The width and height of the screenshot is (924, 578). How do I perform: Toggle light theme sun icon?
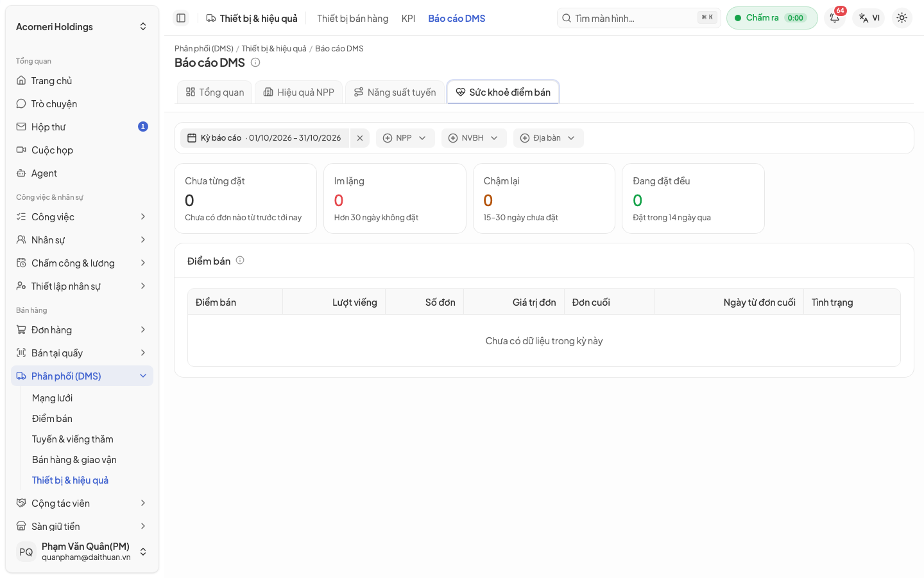tap(902, 18)
